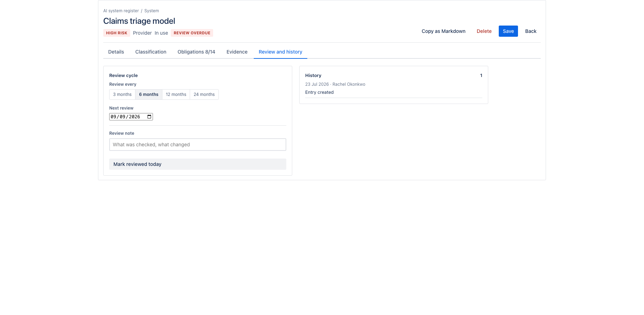This screenshot has height=315, width=644.
Task: Select the 6 months review interval
Action: pyautogui.click(x=149, y=94)
